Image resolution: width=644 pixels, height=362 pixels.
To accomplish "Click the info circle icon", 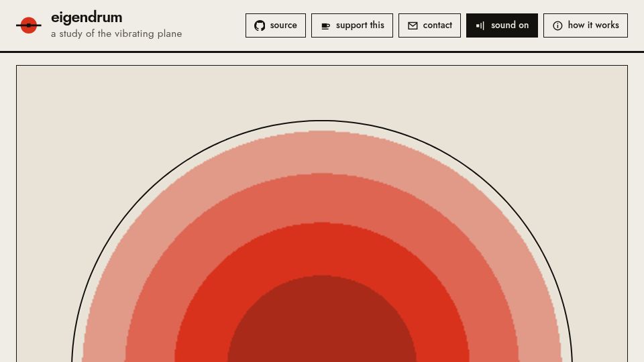I will [557, 26].
